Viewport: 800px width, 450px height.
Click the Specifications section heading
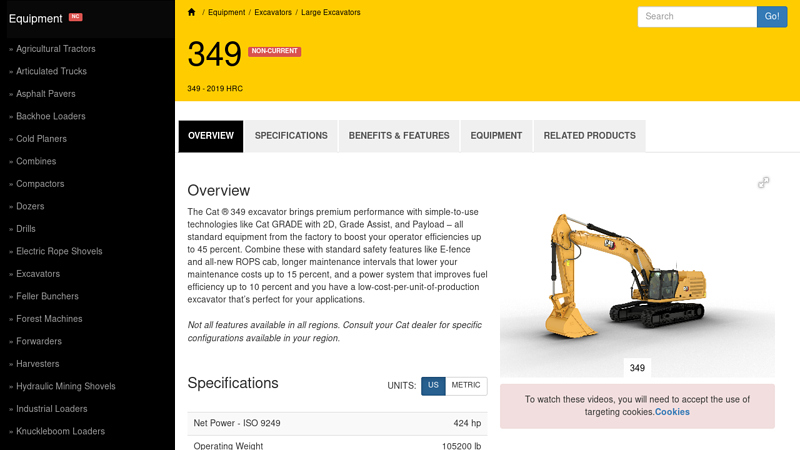coord(233,383)
